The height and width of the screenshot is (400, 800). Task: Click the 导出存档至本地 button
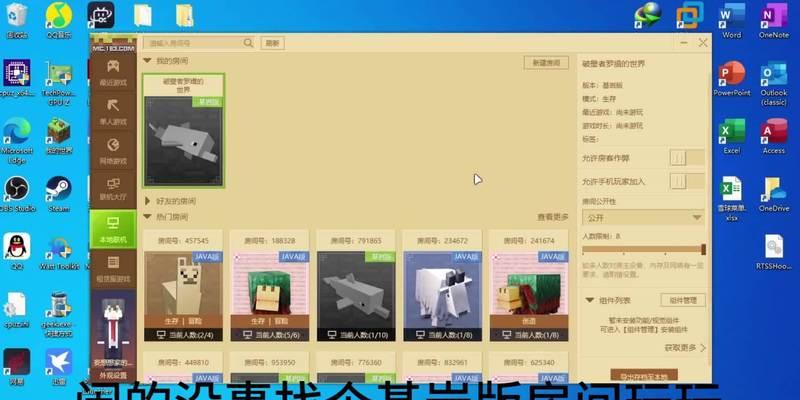click(644, 377)
